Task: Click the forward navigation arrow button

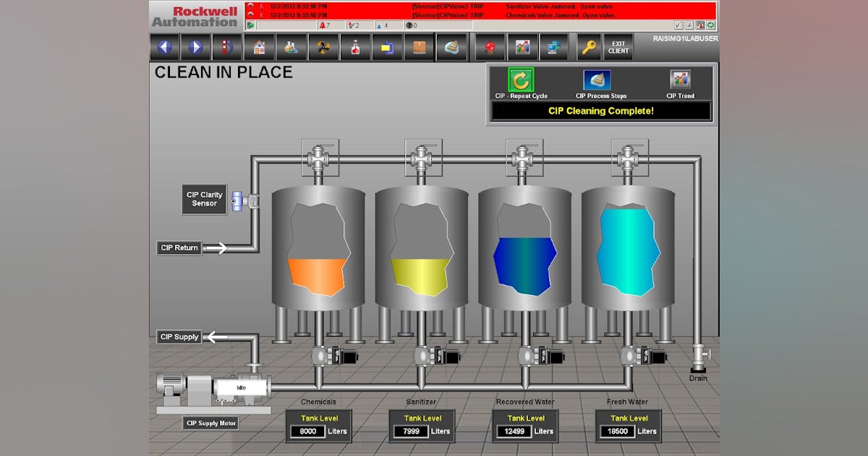Action: click(195, 48)
